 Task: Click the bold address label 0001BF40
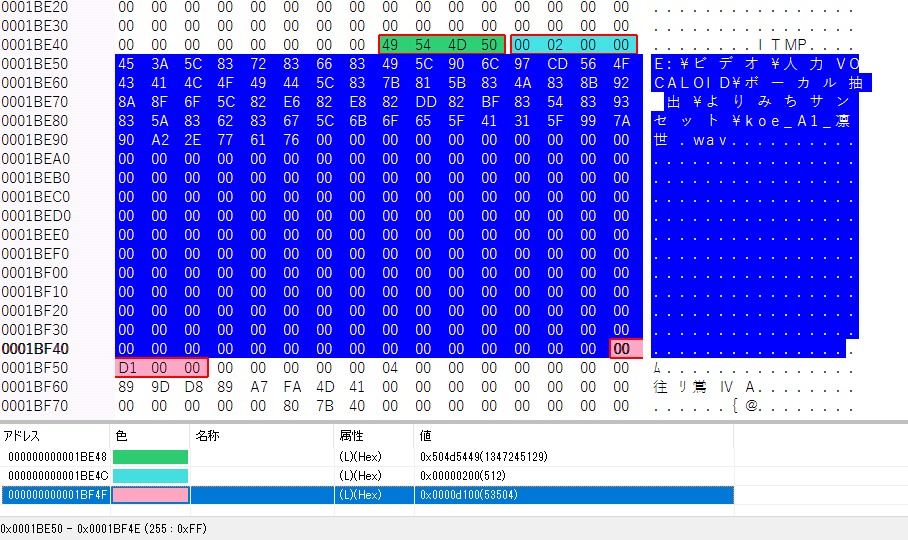tap(35, 349)
